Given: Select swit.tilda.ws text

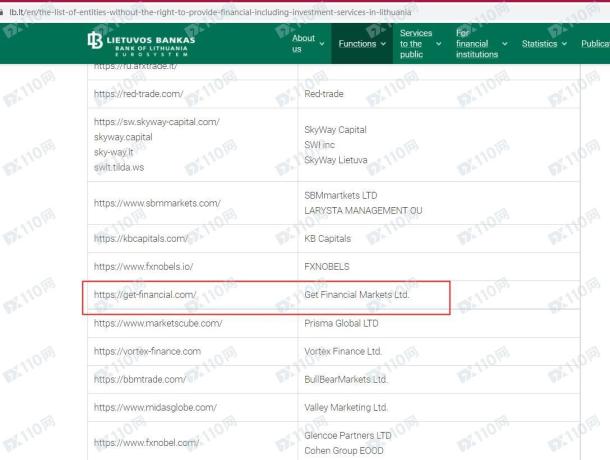Looking at the screenshot, I should coord(119,167).
